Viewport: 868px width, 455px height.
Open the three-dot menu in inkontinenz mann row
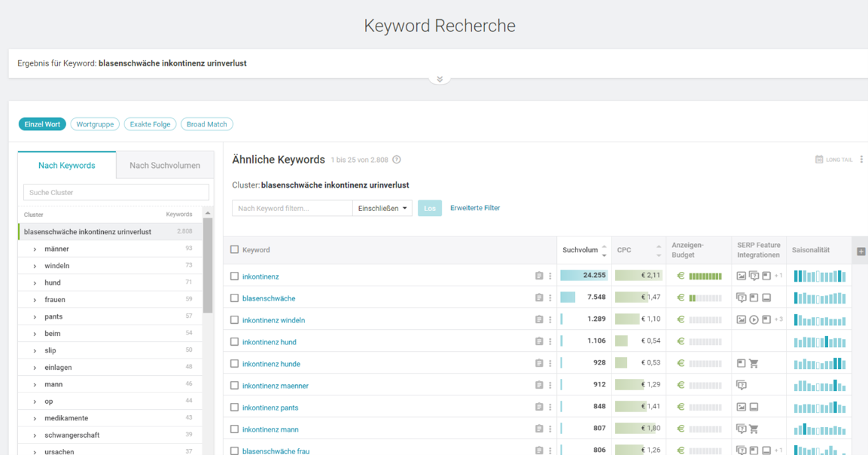(550, 429)
